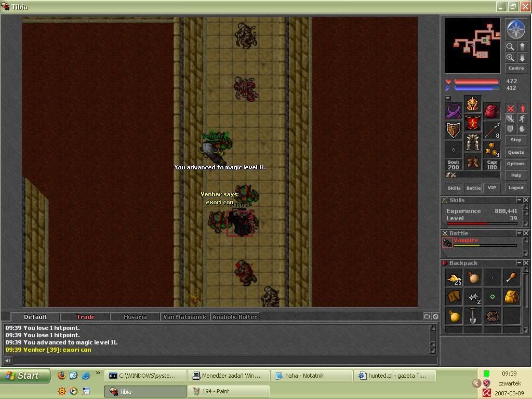Click the shield equipment slot
Image resolution: width=532 pixels, height=399 pixels.
tap(453, 130)
